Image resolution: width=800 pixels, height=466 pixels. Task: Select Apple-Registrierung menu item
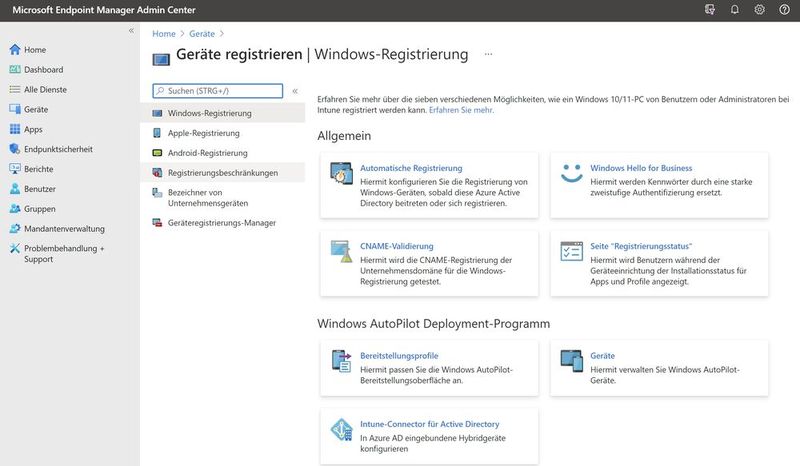pyautogui.click(x=222, y=133)
